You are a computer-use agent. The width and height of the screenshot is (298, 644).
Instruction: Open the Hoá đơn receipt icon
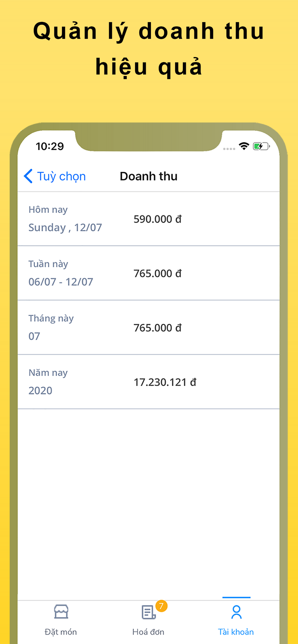[x=148, y=612]
